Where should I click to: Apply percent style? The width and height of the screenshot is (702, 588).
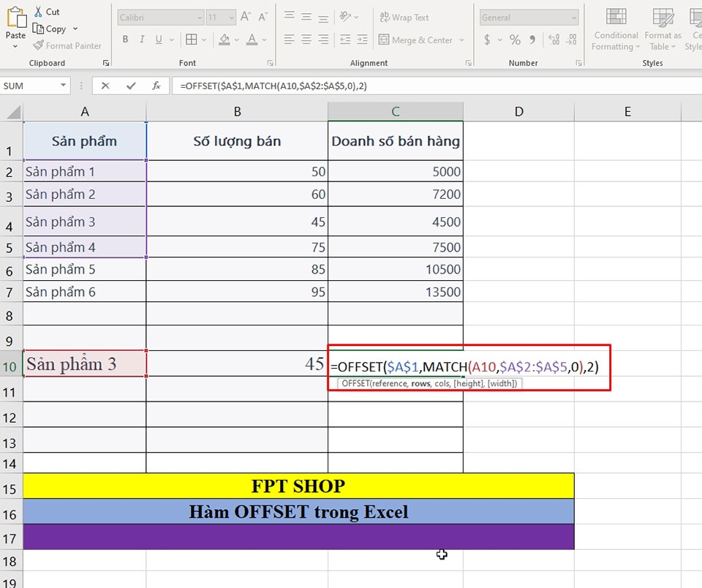[x=515, y=39]
